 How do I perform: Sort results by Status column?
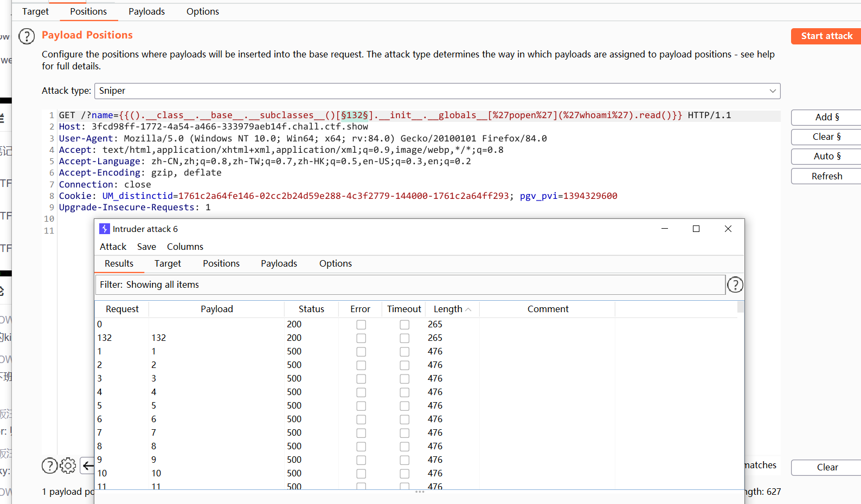pos(311,309)
